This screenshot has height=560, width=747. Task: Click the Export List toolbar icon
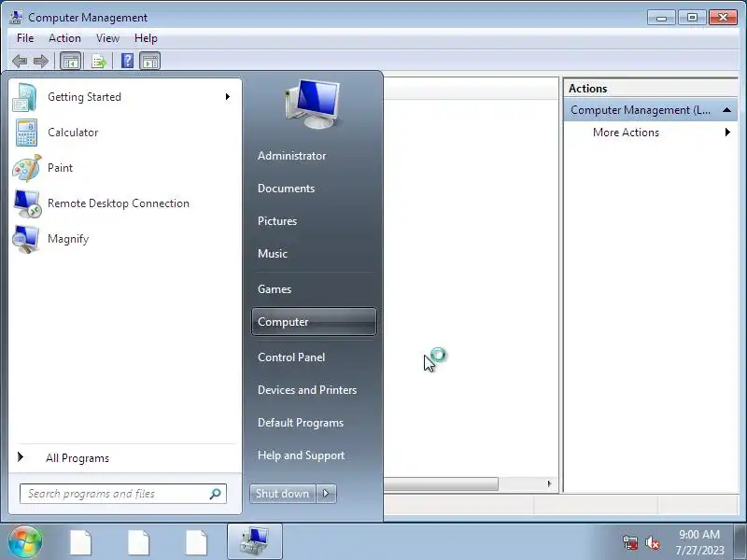(x=99, y=61)
